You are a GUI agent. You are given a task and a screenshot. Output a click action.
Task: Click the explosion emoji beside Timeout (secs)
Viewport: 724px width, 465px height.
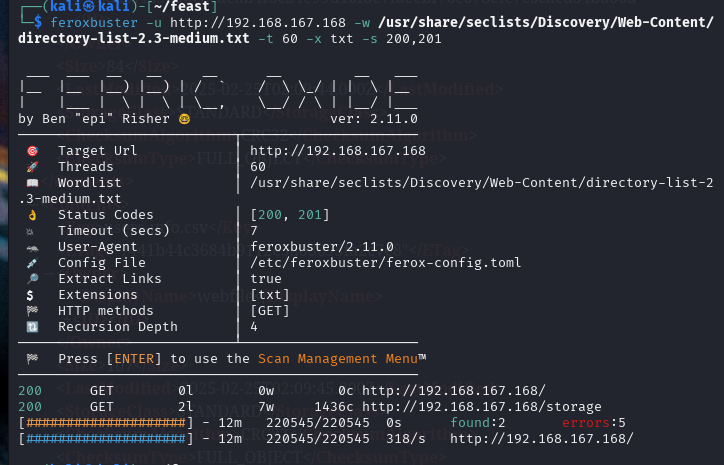pyautogui.click(x=30, y=231)
